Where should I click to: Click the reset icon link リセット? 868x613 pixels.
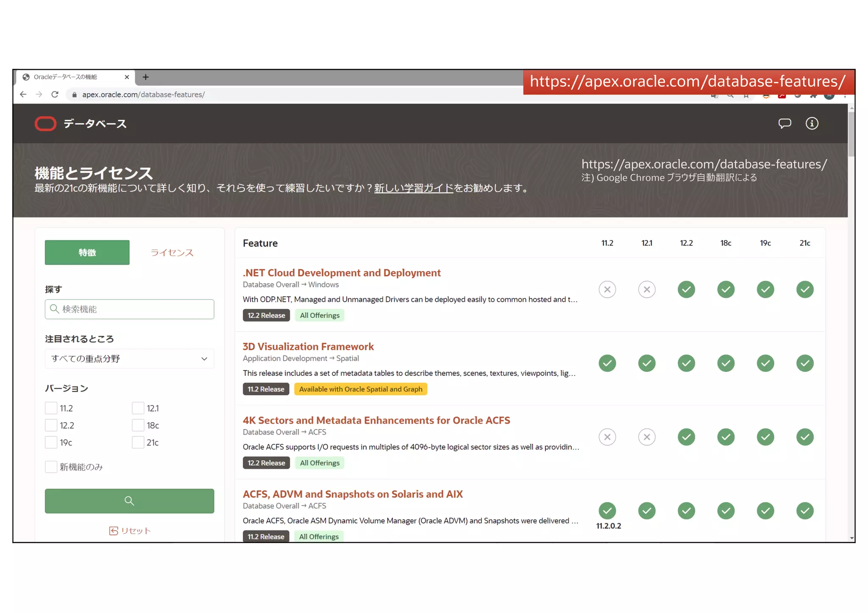(130, 530)
